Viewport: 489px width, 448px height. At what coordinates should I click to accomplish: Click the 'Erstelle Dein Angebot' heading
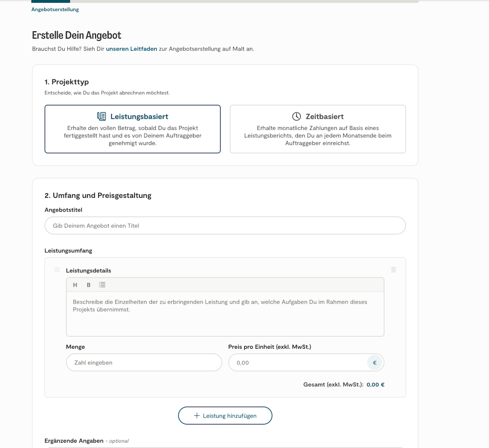click(76, 36)
